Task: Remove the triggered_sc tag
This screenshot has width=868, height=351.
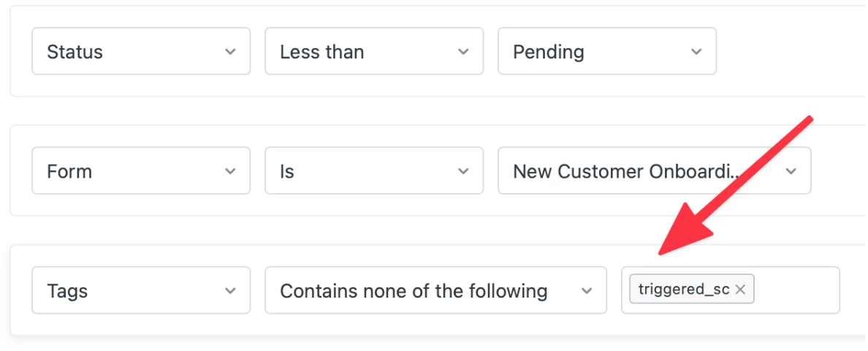Action: (x=740, y=290)
